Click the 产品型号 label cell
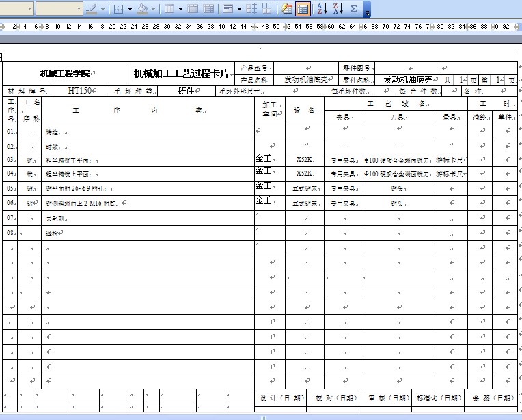The image size is (522, 420). coord(254,68)
